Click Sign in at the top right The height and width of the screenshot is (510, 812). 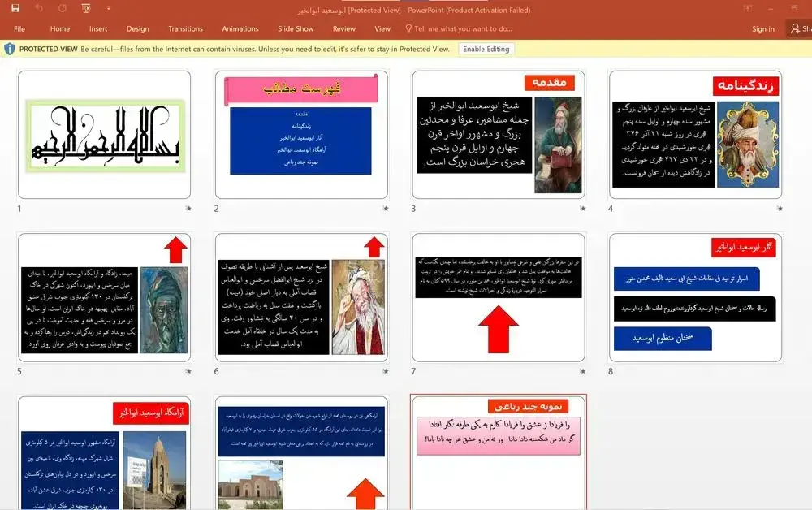point(762,28)
